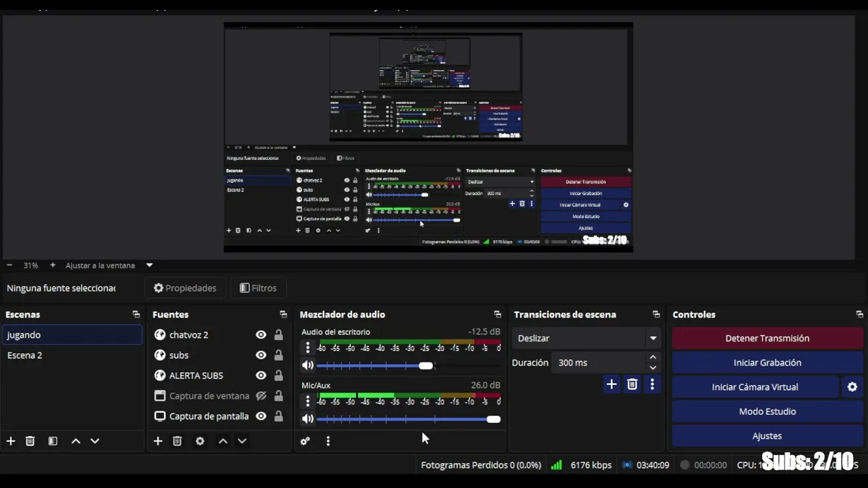Unlock the chatvoz 2 source
Image resolution: width=868 pixels, height=488 pixels.
pos(278,335)
